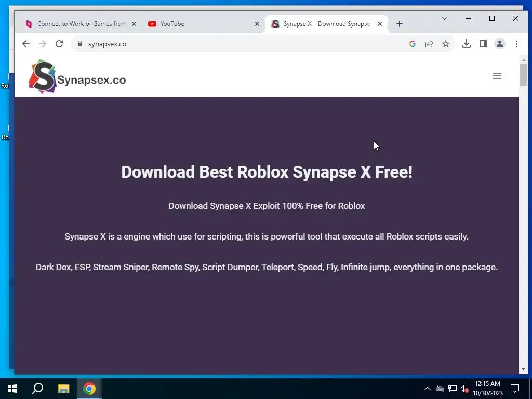The height and width of the screenshot is (399, 532).
Task: Click scrollbar up arrow
Action: point(523,60)
